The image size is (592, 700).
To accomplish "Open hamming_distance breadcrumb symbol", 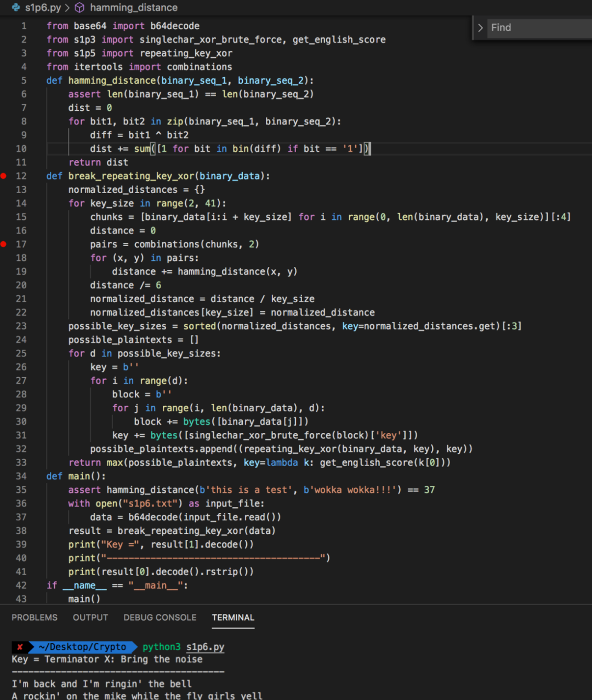I will (x=134, y=8).
